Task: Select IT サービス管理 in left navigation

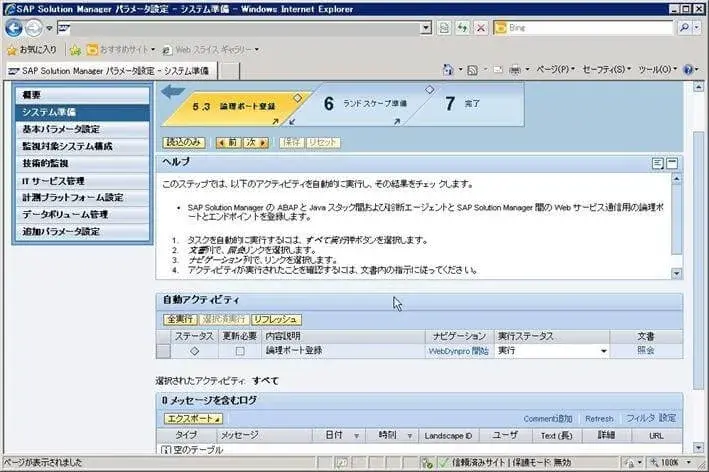Action: 82,181
